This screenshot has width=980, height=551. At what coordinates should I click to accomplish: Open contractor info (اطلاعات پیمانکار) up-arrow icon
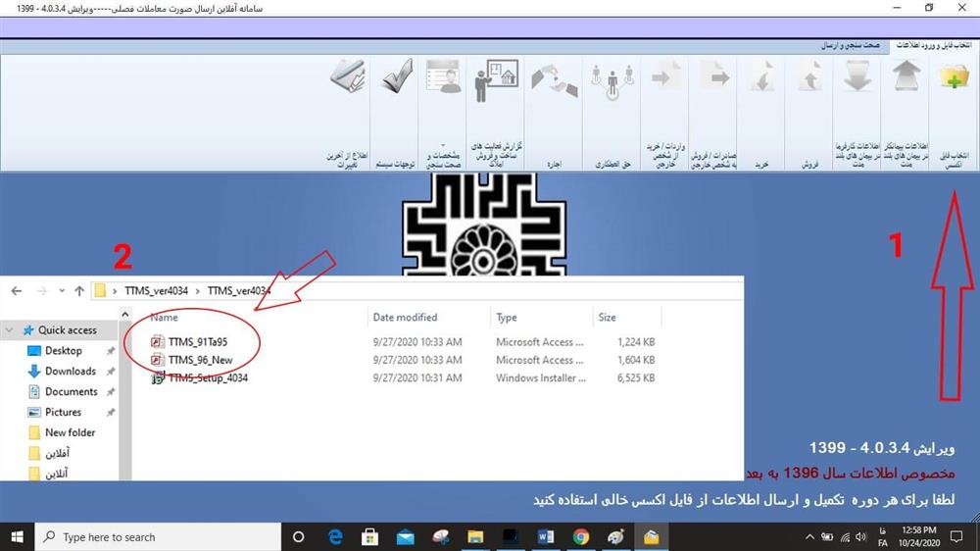coord(906,76)
